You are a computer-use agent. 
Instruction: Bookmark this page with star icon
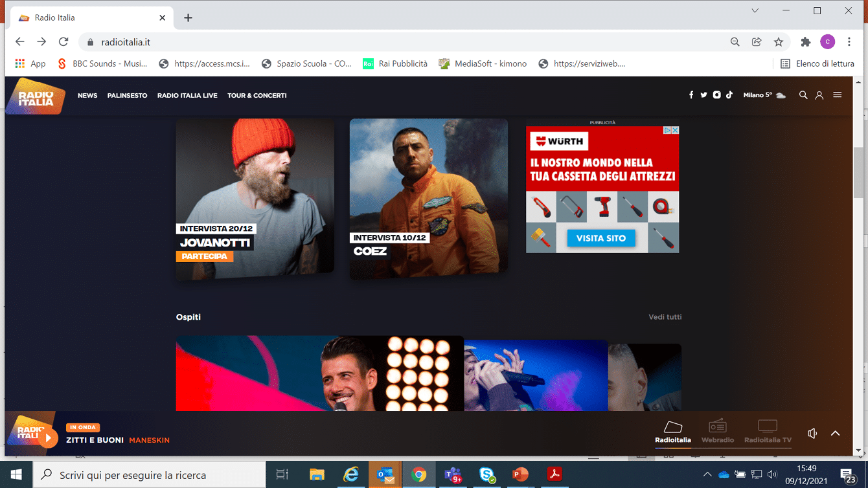[779, 42]
